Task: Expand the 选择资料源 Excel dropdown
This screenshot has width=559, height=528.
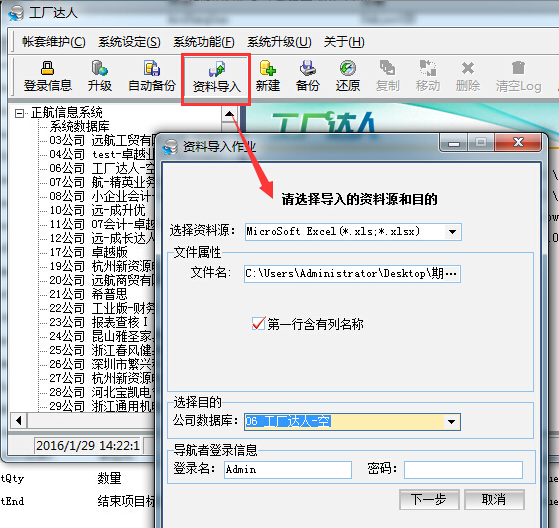Action: [x=452, y=232]
